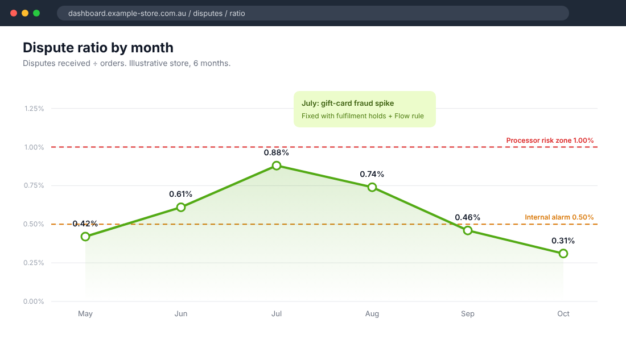The height and width of the screenshot is (364, 626).
Task: Click the 0.00% y-axis label
Action: [x=34, y=301]
